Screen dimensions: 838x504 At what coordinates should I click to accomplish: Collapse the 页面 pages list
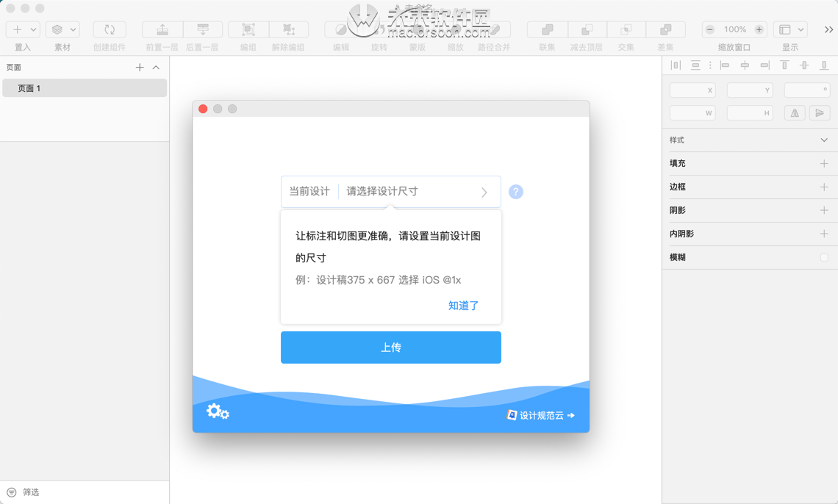tap(156, 68)
